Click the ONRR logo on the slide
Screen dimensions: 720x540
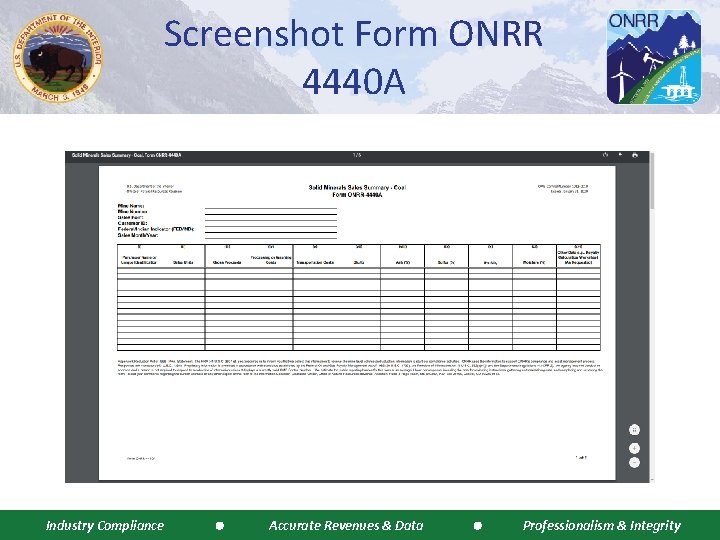point(653,57)
